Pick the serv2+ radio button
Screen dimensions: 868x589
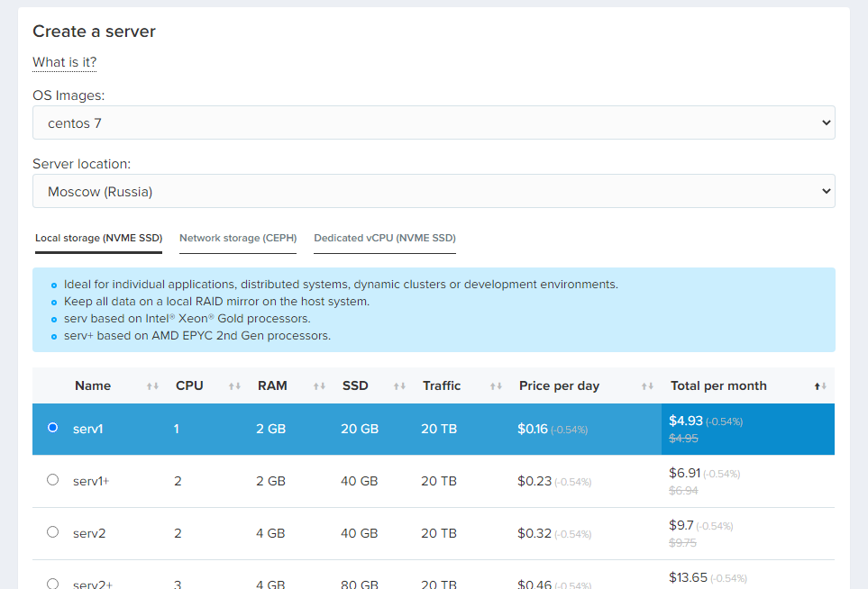coord(52,583)
